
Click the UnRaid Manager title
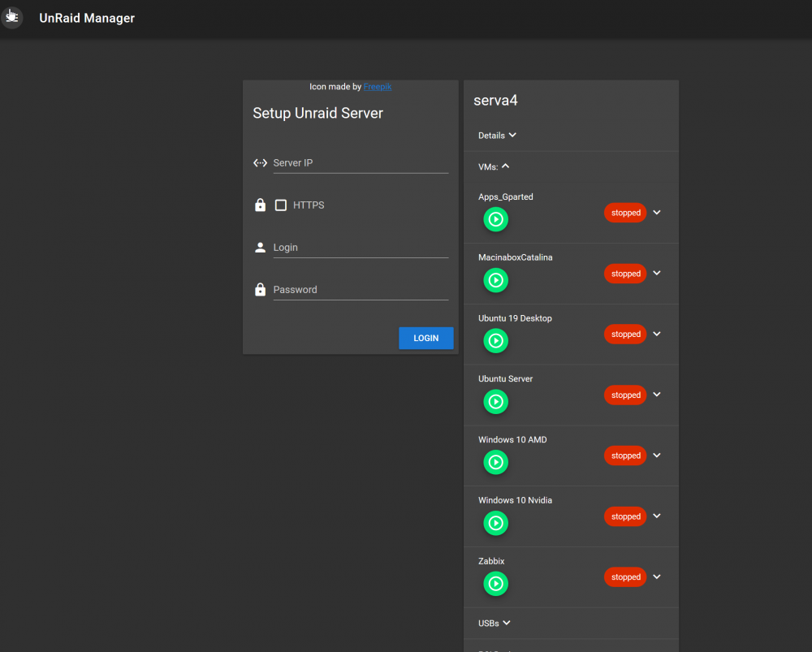coord(87,18)
